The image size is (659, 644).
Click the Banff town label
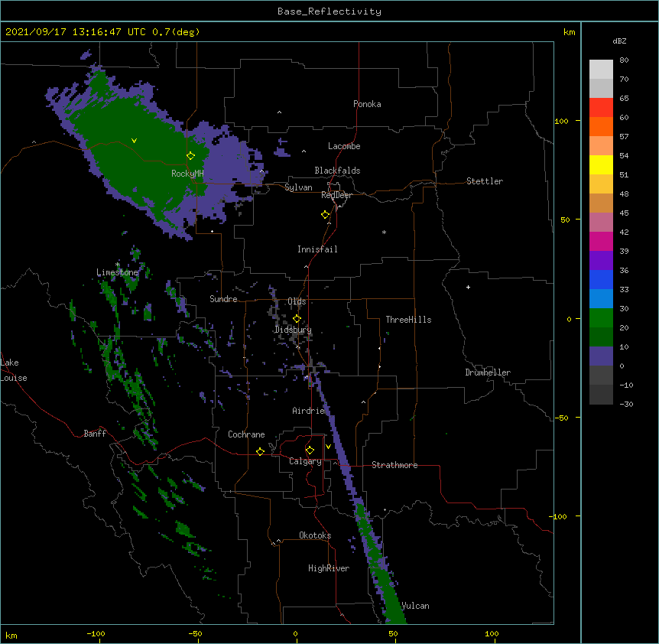(x=95, y=434)
